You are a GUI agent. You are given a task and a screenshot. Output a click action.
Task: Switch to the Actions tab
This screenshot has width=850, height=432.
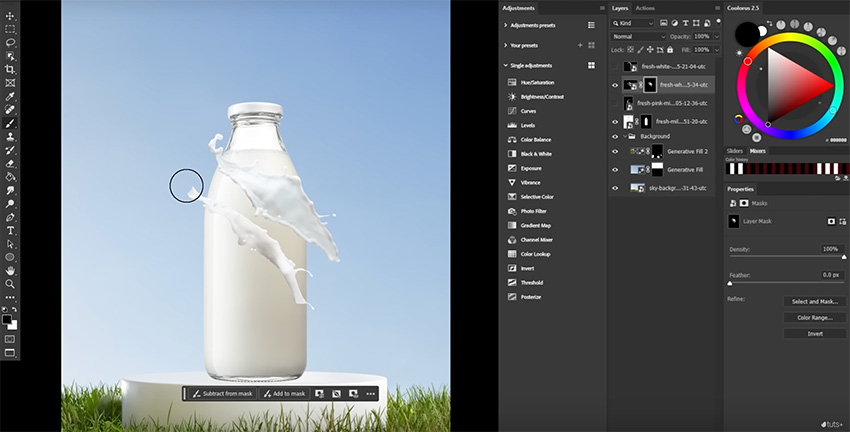click(x=645, y=8)
